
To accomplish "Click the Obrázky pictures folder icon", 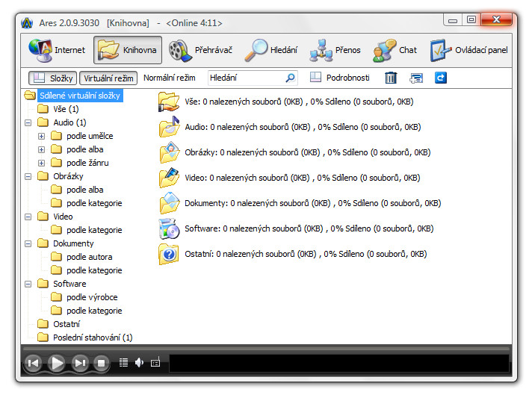I will tap(170, 152).
